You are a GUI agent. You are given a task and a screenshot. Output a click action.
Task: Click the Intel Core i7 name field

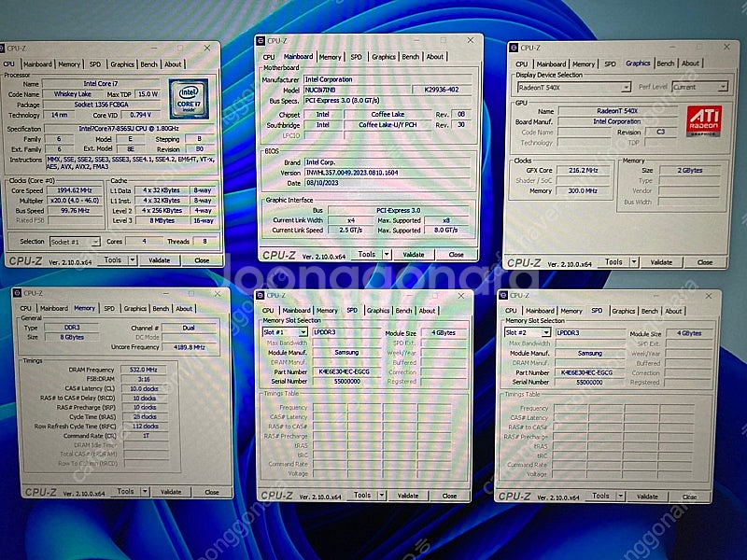coord(101,84)
